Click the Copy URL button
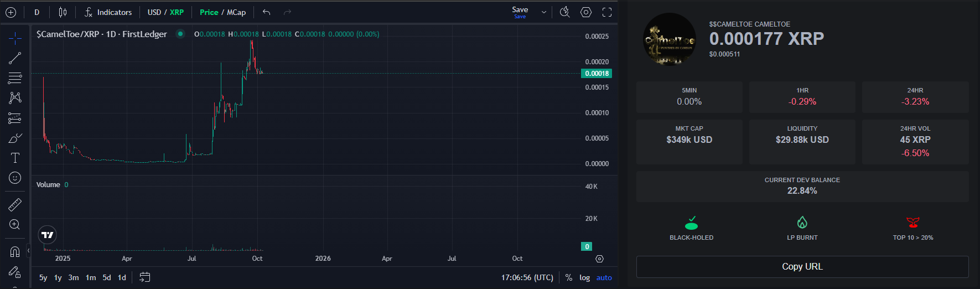Image resolution: width=980 pixels, height=289 pixels. pos(802,267)
